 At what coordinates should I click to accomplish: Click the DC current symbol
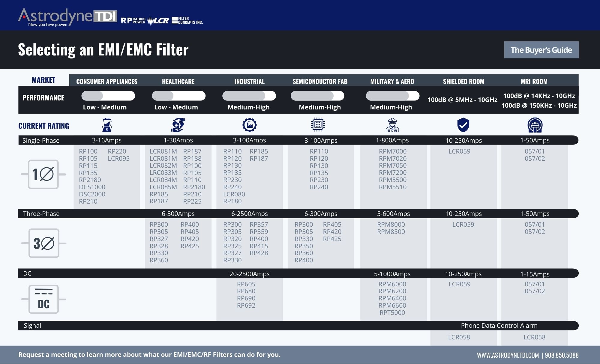click(x=44, y=299)
